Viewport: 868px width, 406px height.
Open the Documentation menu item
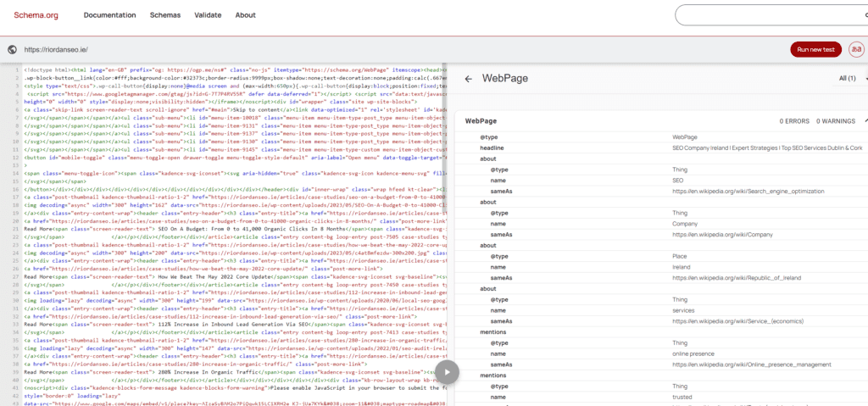109,15
